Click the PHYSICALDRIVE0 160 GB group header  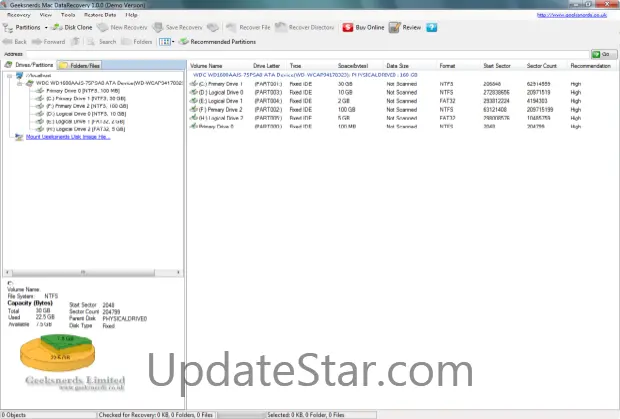point(305,75)
